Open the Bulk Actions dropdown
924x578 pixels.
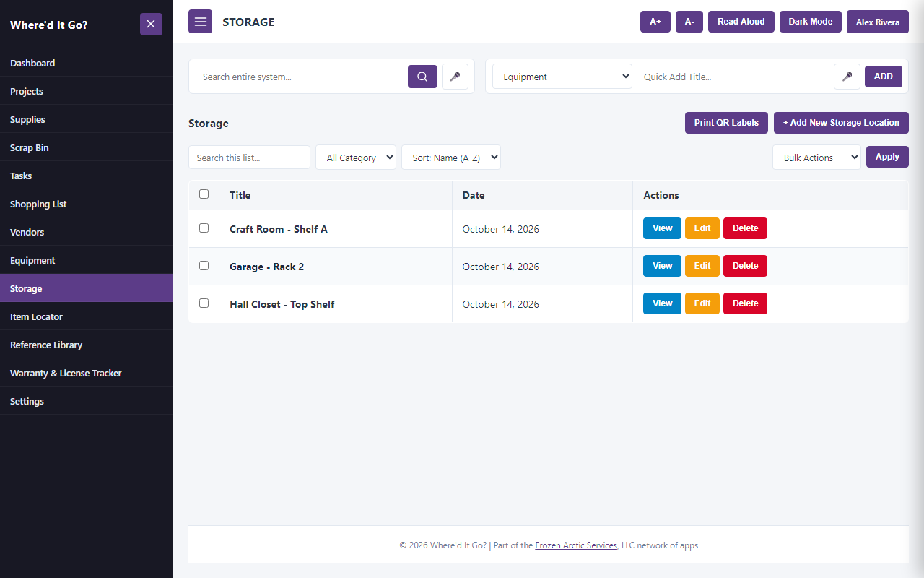tap(816, 158)
